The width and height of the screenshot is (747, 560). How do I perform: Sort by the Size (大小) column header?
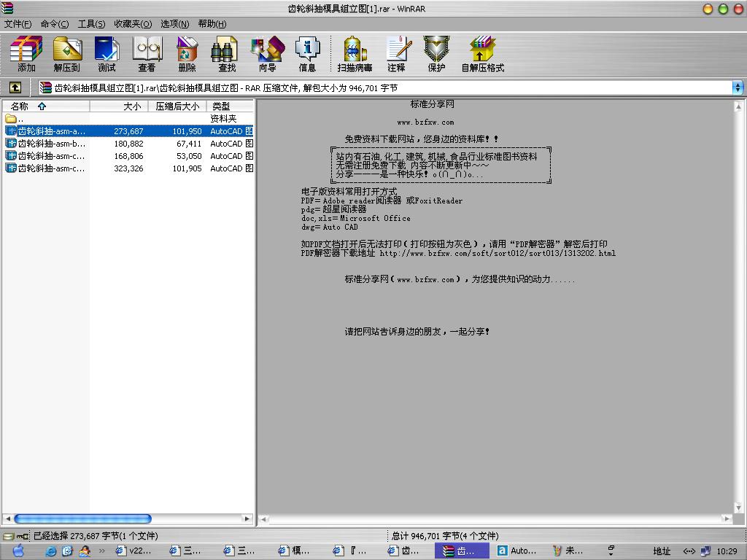click(x=119, y=106)
